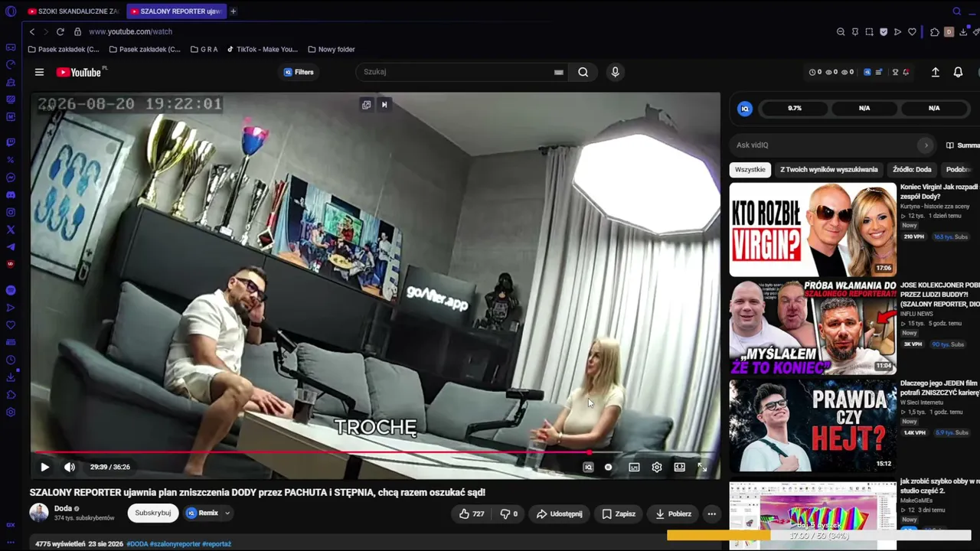
Task: Select the 'Źródło: Doda' filter chip
Action: coord(912,169)
